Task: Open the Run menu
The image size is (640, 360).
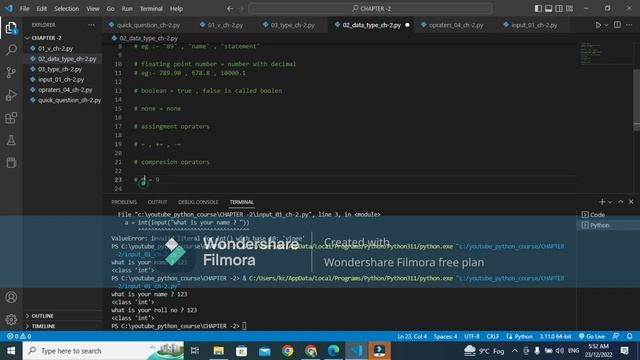Action: point(127,9)
